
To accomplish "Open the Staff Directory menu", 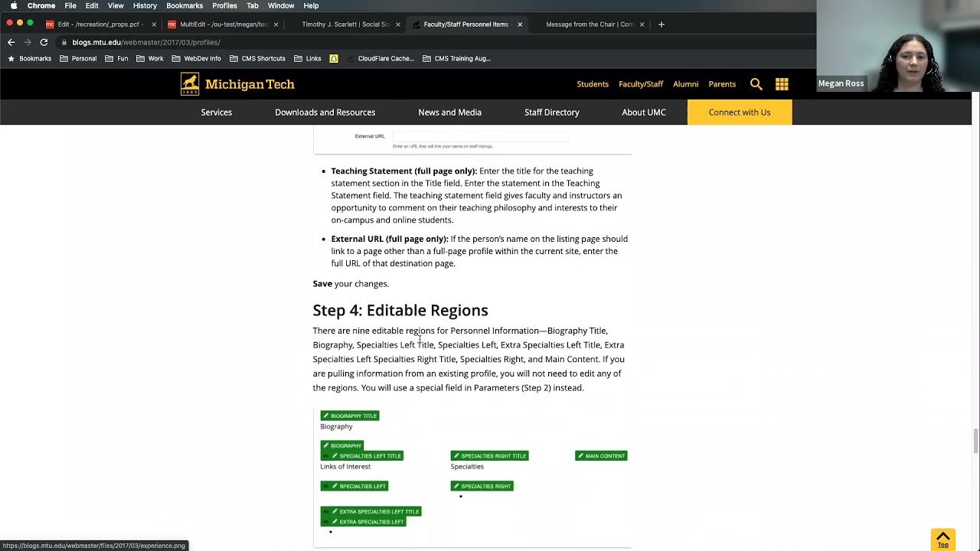I will [552, 112].
